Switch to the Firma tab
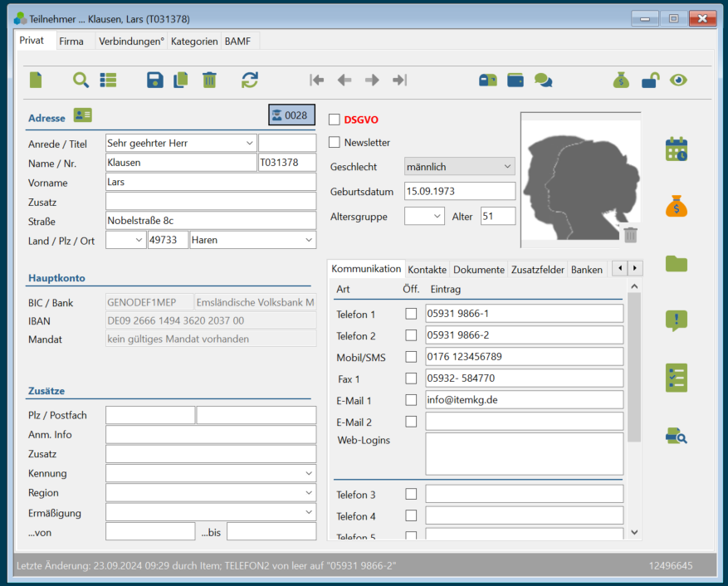Image resolution: width=728 pixels, height=586 pixels. tap(71, 42)
